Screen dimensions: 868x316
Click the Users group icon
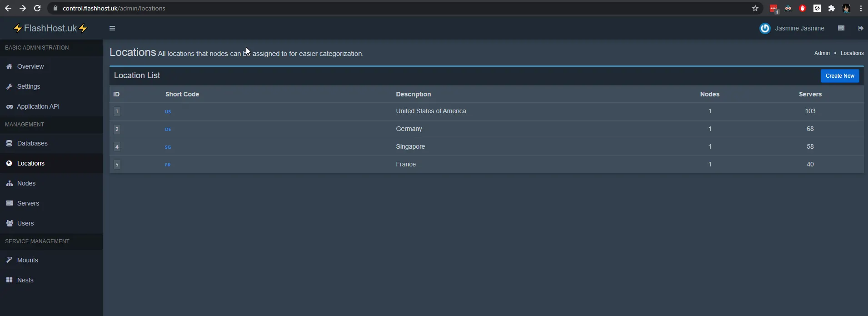point(9,223)
